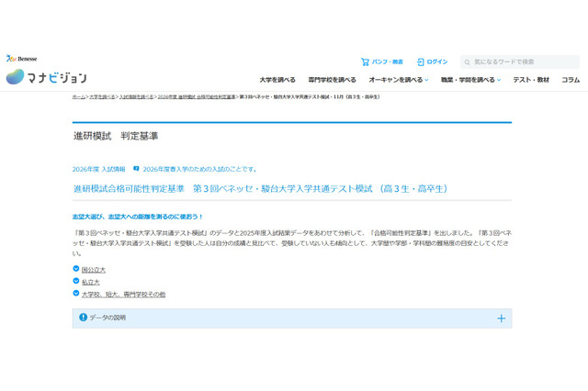Jump to the 国公立大 section link
This screenshot has height=391, width=588.
click(x=94, y=270)
